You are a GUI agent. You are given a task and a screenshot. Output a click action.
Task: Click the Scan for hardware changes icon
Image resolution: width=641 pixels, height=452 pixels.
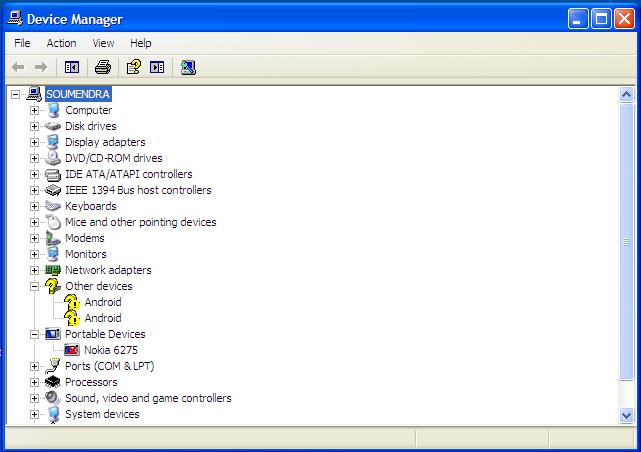188,67
